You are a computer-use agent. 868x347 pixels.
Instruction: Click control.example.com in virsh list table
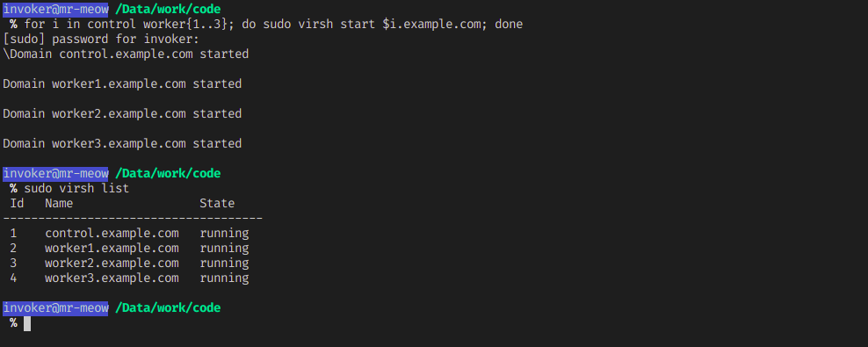point(112,233)
